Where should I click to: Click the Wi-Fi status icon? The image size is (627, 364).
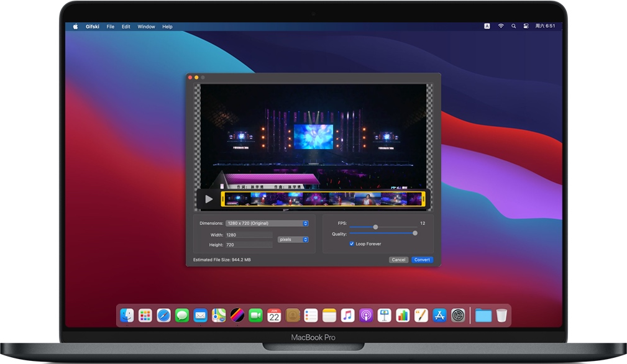click(501, 27)
